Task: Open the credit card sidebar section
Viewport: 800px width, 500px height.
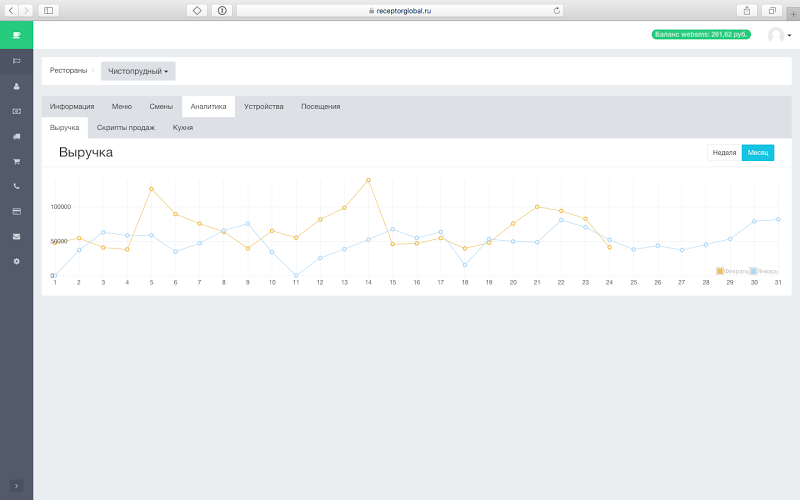Action: click(16, 211)
